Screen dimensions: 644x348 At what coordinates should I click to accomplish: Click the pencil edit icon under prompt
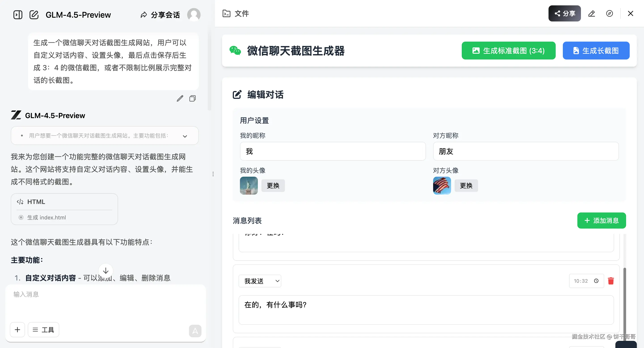pyautogui.click(x=180, y=98)
